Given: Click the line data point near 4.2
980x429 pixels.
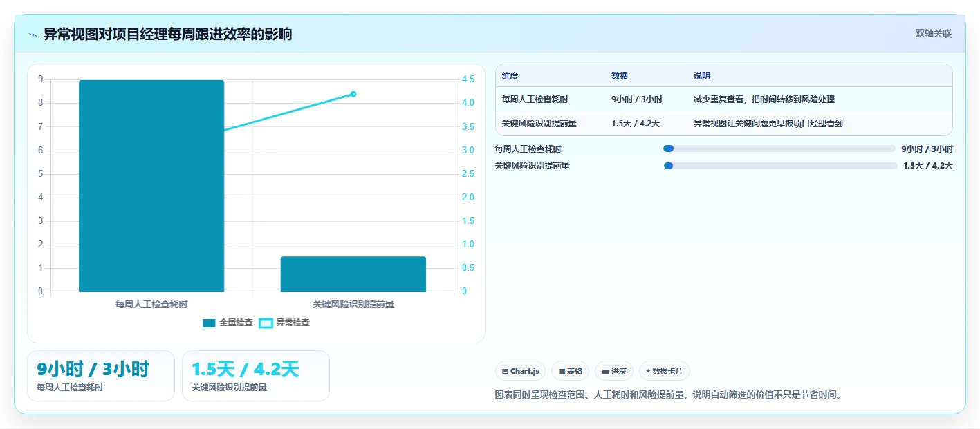Looking at the screenshot, I should 353,94.
